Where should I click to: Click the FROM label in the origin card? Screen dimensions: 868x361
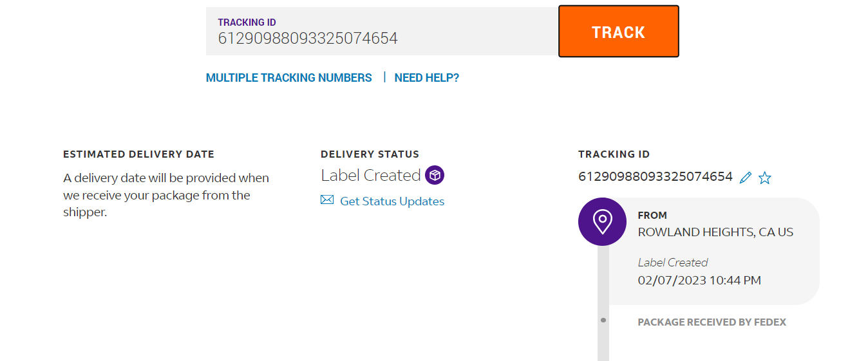[x=652, y=216]
